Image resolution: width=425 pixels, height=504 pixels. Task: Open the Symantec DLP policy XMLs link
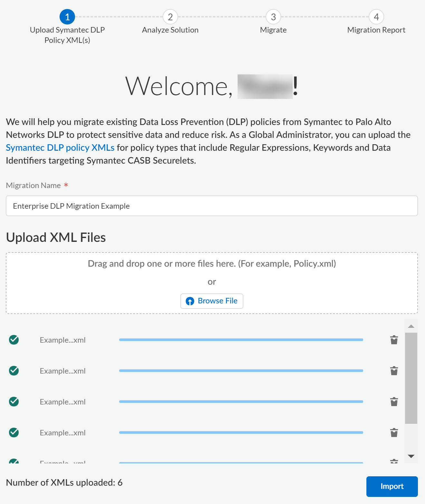[60, 147]
